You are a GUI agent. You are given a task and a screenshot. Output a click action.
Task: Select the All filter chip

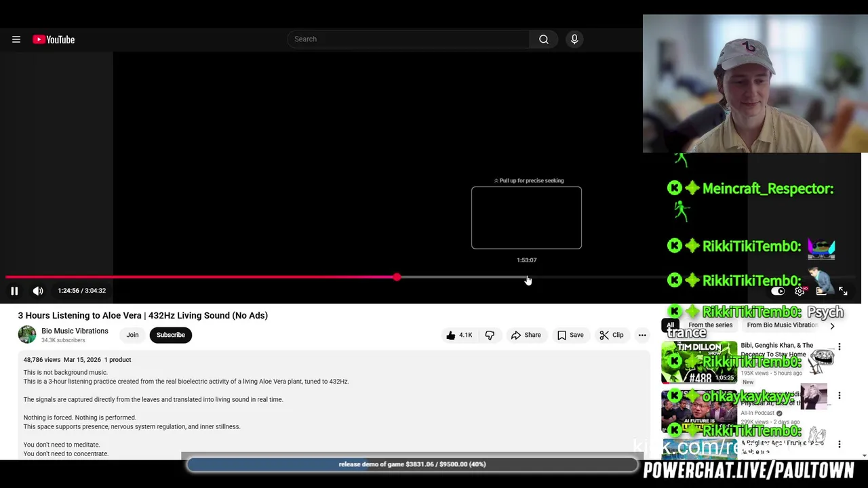coord(670,325)
